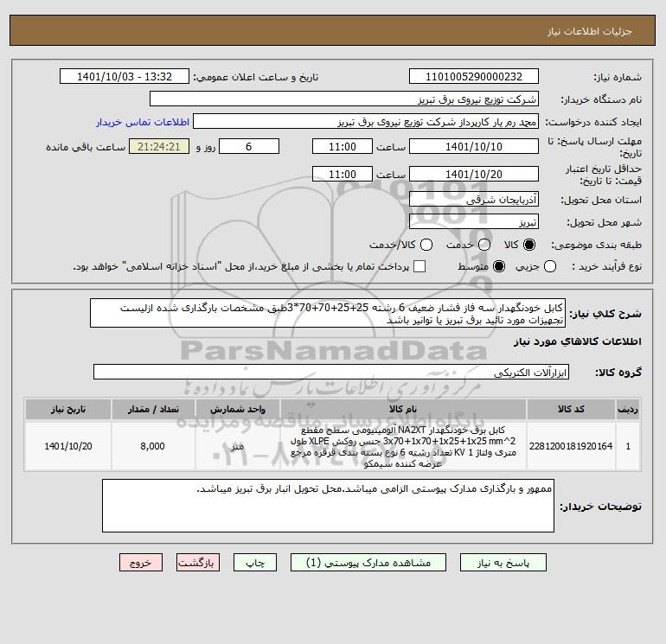Click the delivery city تبریز field
Image resolution: width=666 pixels, height=644 pixels.
click(x=474, y=222)
